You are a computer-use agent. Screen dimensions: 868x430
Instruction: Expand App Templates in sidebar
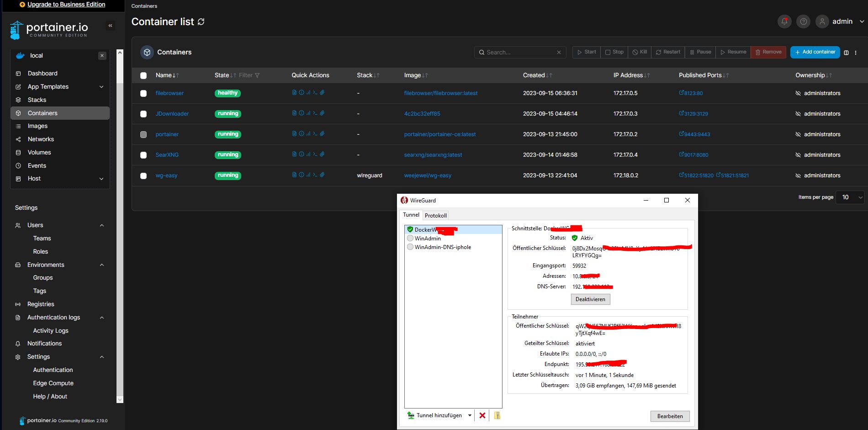[x=101, y=87]
